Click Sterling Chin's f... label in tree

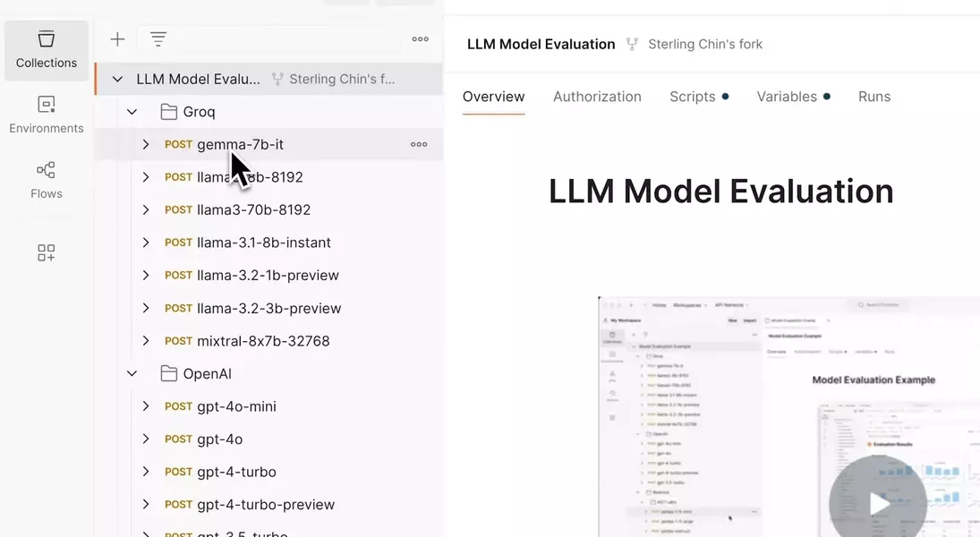[342, 80]
